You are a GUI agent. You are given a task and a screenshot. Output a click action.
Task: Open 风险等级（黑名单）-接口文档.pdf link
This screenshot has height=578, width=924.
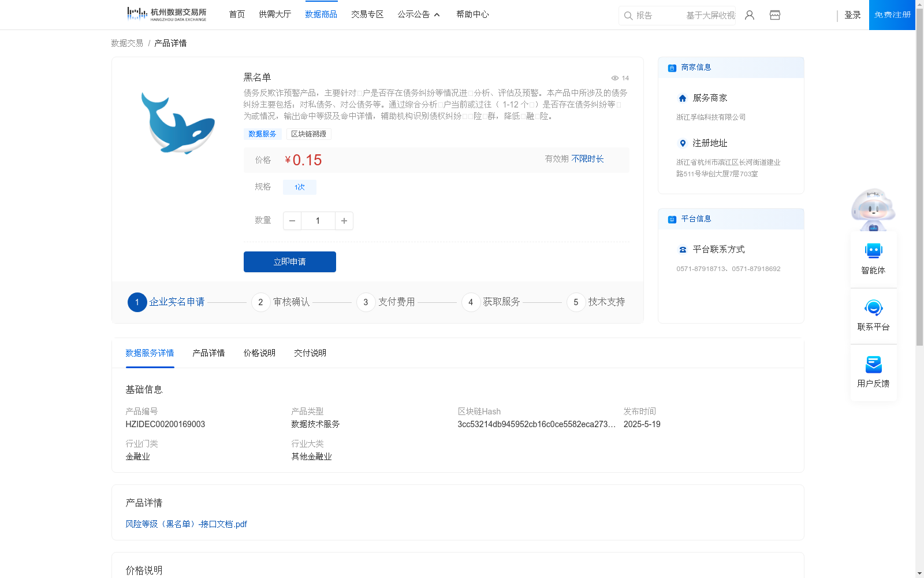click(186, 524)
